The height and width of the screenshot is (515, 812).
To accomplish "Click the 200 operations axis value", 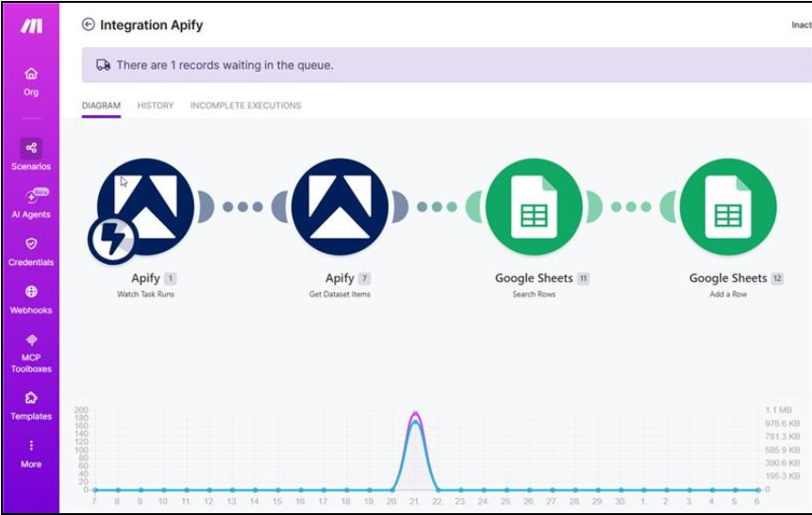I will pos(81,409).
